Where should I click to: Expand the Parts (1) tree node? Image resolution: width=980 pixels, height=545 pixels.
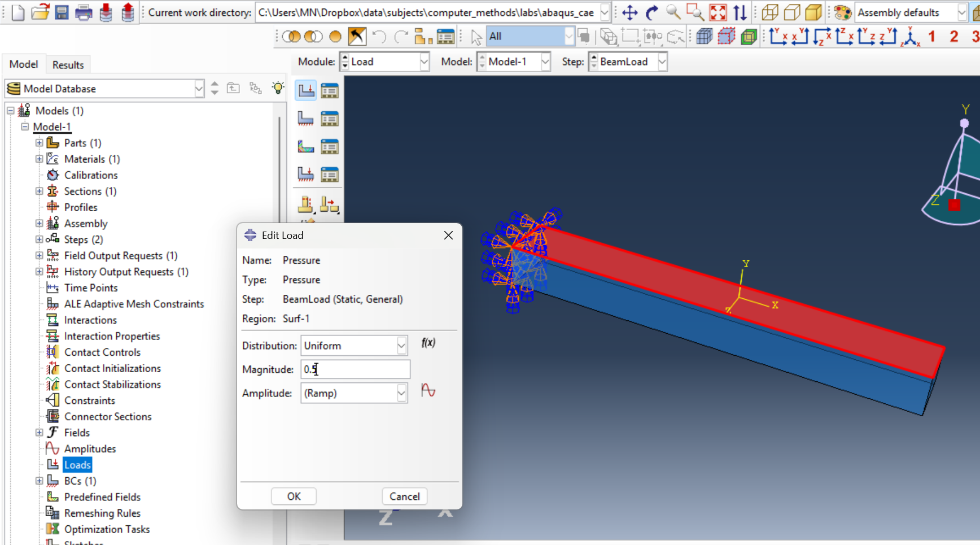(39, 143)
